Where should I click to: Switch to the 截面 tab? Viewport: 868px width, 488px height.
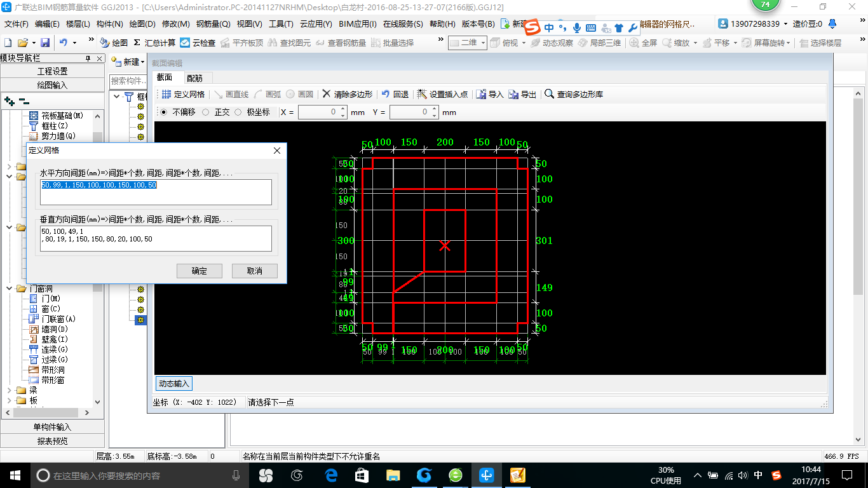[x=165, y=77]
